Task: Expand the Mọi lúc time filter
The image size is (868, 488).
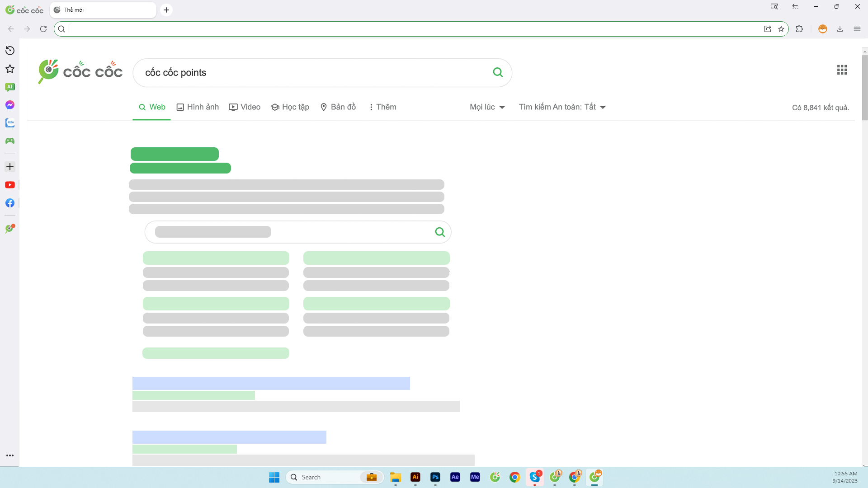Action: pyautogui.click(x=487, y=107)
